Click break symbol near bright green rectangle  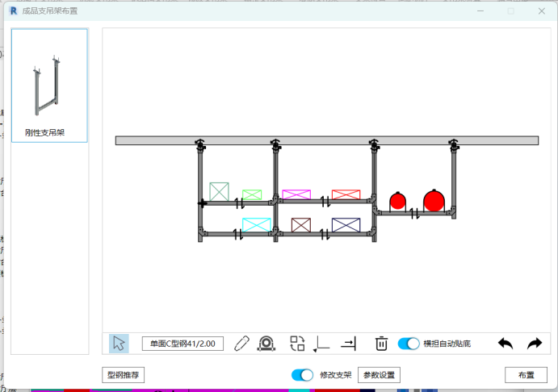(x=240, y=203)
